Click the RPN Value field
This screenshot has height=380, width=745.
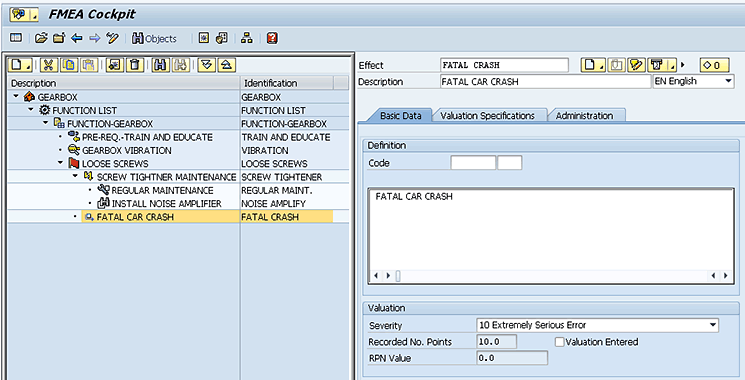tap(512, 358)
